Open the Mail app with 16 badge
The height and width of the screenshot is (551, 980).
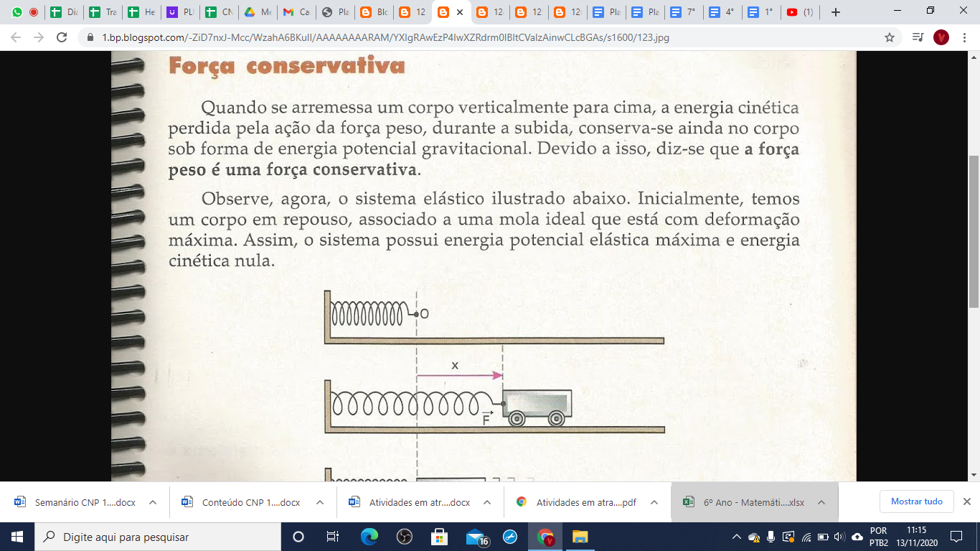coord(476,537)
